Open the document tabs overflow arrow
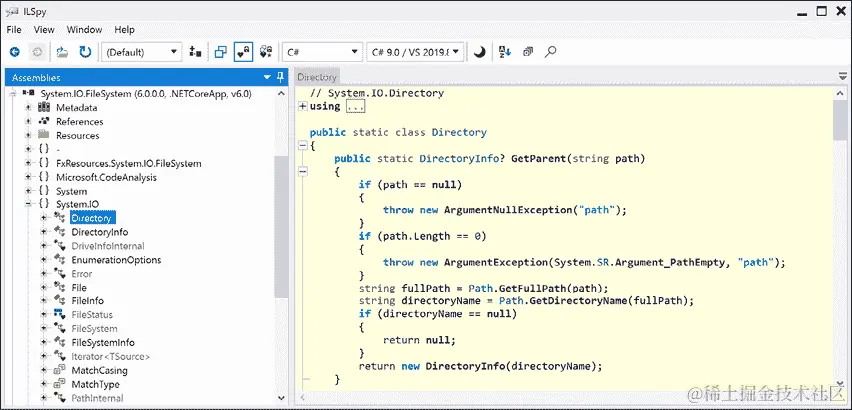 click(x=843, y=77)
